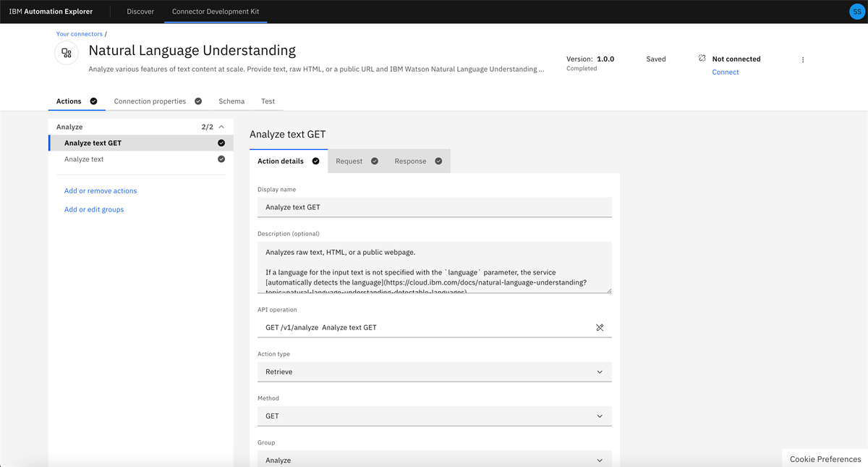Click the Connect link
This screenshot has width=868, height=467.
[726, 72]
